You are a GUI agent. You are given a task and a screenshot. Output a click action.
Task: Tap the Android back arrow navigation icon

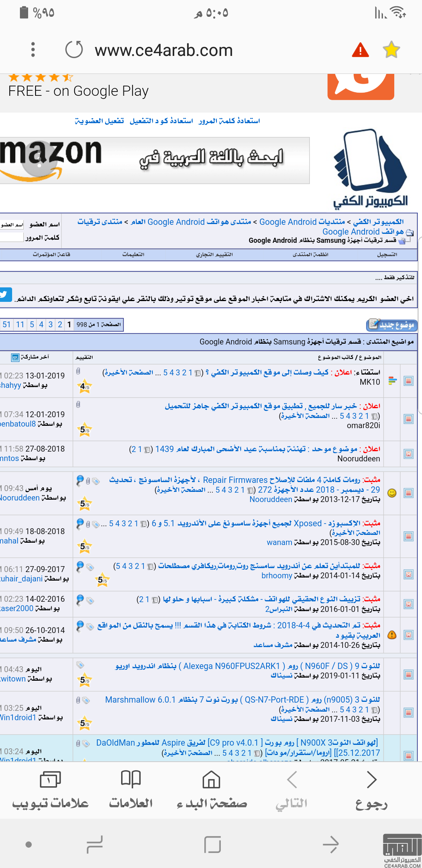tap(331, 845)
